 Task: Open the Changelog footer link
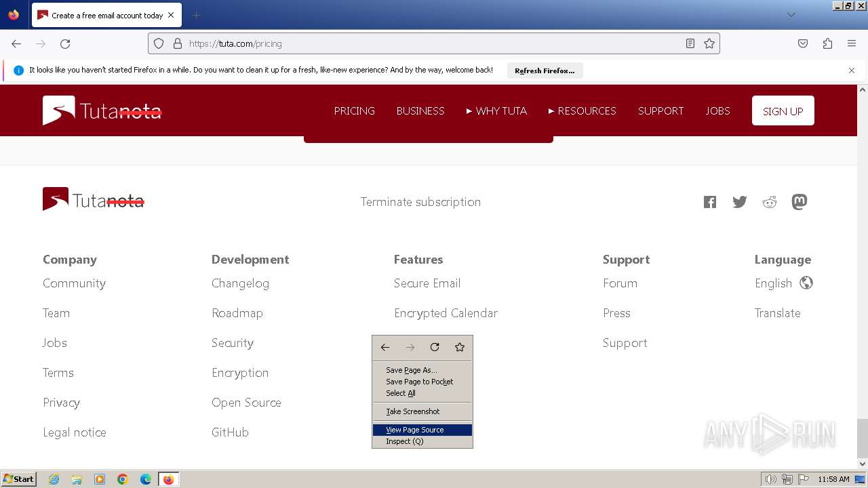(240, 283)
